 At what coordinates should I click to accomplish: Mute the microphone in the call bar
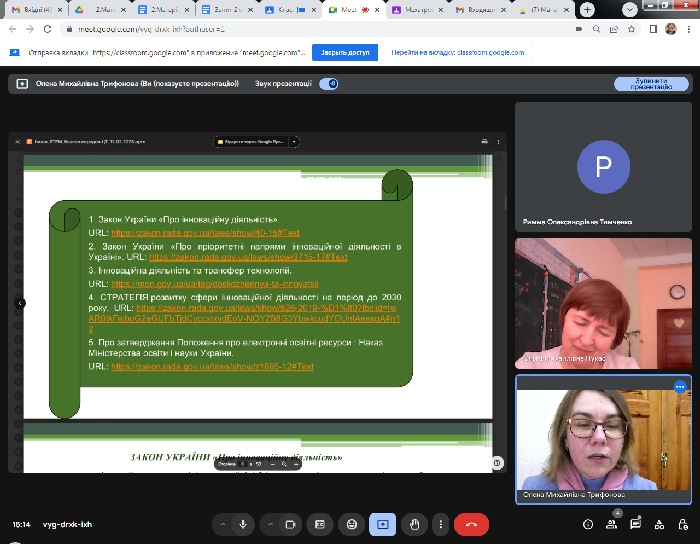242,524
